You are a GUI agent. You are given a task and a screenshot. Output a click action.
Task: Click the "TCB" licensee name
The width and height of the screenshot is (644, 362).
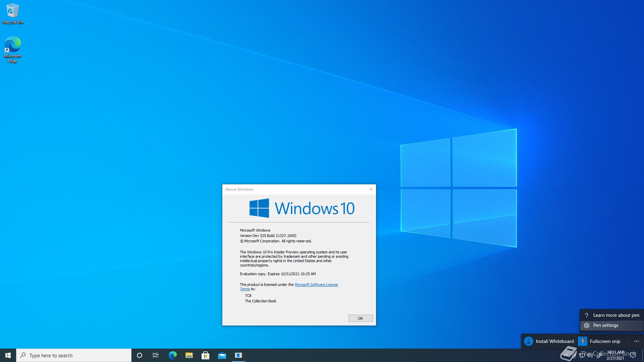(248, 296)
